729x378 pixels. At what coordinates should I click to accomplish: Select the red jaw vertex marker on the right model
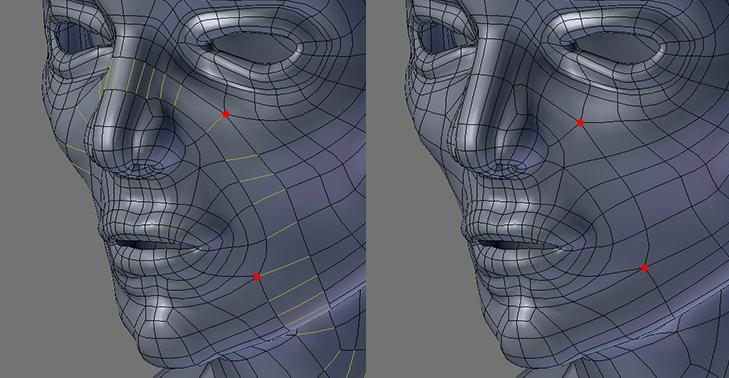[x=645, y=268]
